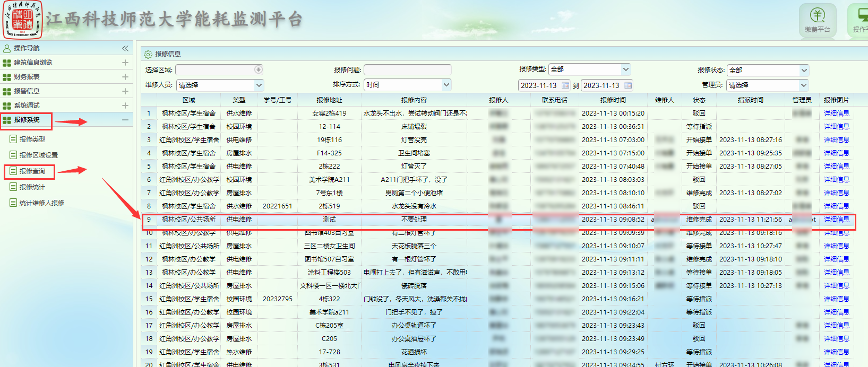Expand the 建筑信息浏览 section plus sign
Viewport: 868px width, 367px height.
(125, 63)
